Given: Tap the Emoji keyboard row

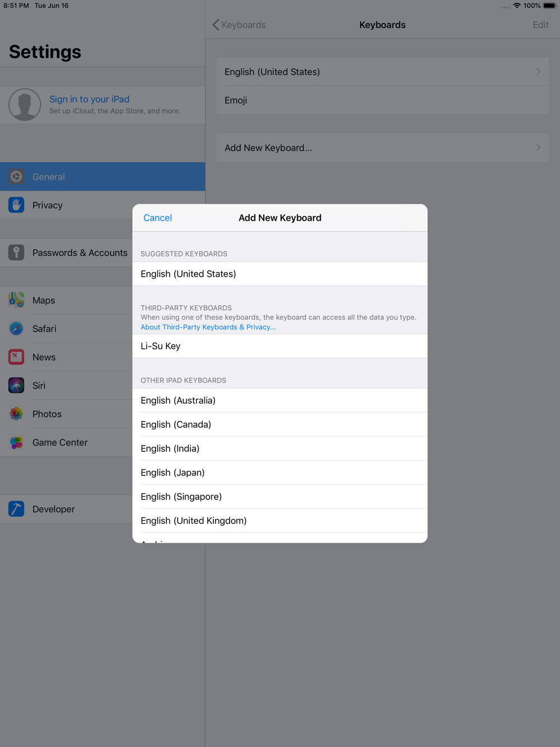Looking at the screenshot, I should point(382,100).
